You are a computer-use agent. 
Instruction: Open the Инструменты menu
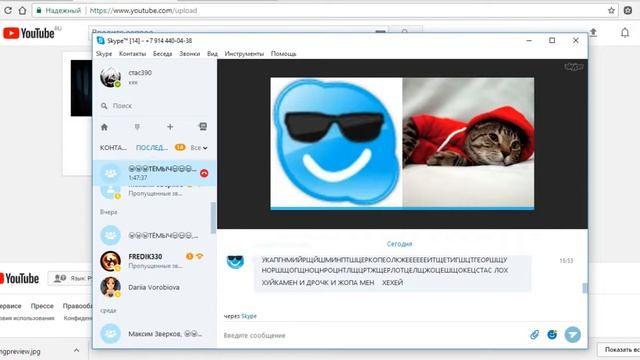pos(244,53)
